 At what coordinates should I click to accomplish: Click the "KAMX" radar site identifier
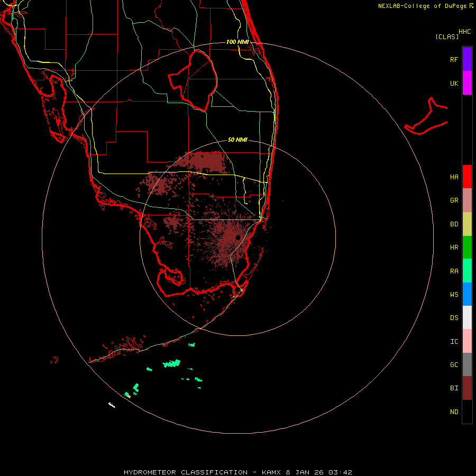point(272,472)
